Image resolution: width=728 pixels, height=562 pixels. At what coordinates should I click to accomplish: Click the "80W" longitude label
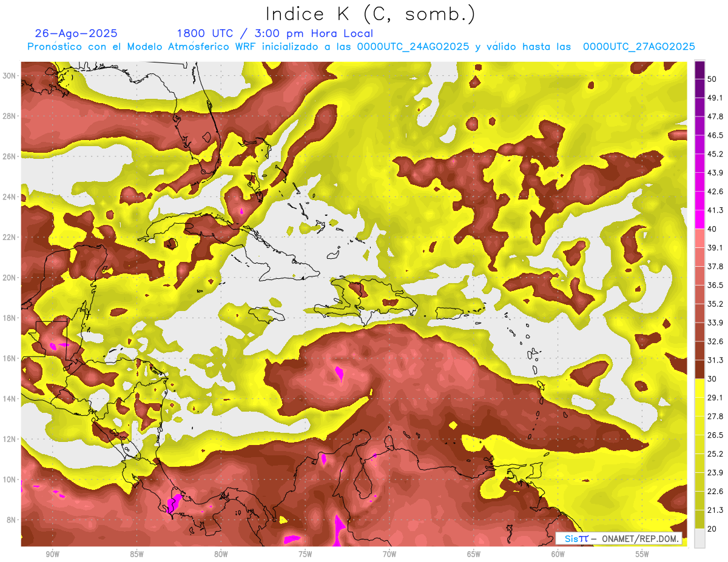(221, 554)
